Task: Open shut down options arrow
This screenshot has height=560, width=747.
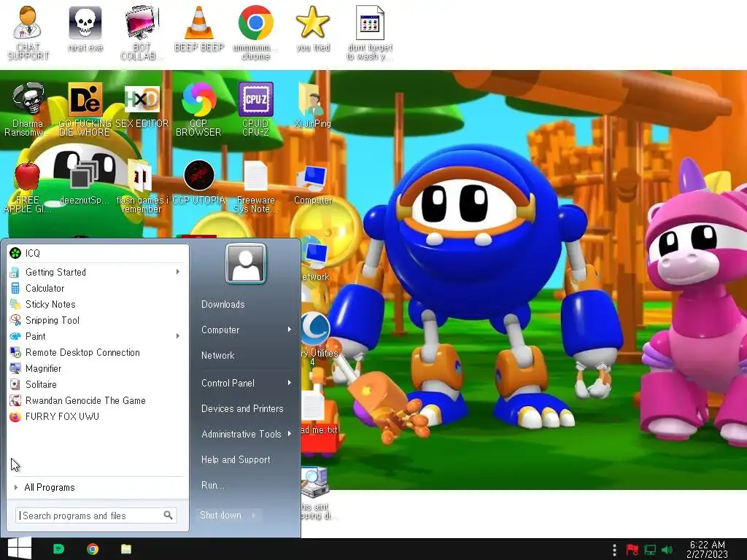Action: (254, 516)
